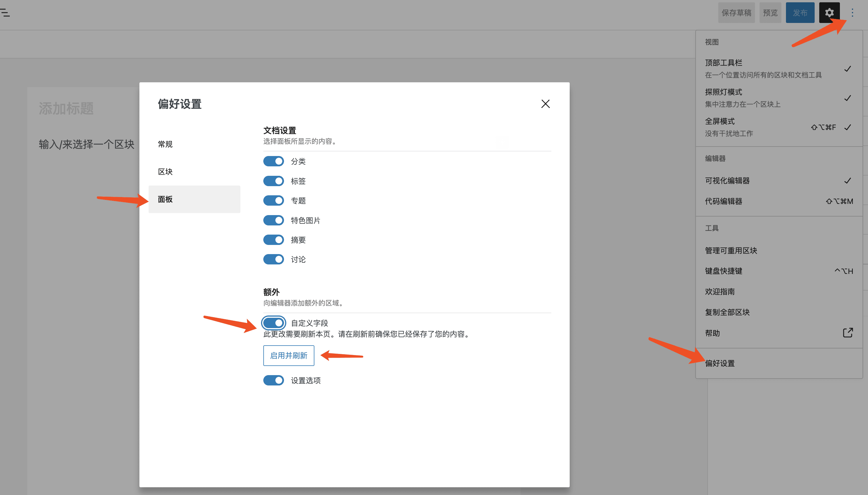Toggle the 摘要 panel switch
The height and width of the screenshot is (495, 868).
(x=273, y=240)
